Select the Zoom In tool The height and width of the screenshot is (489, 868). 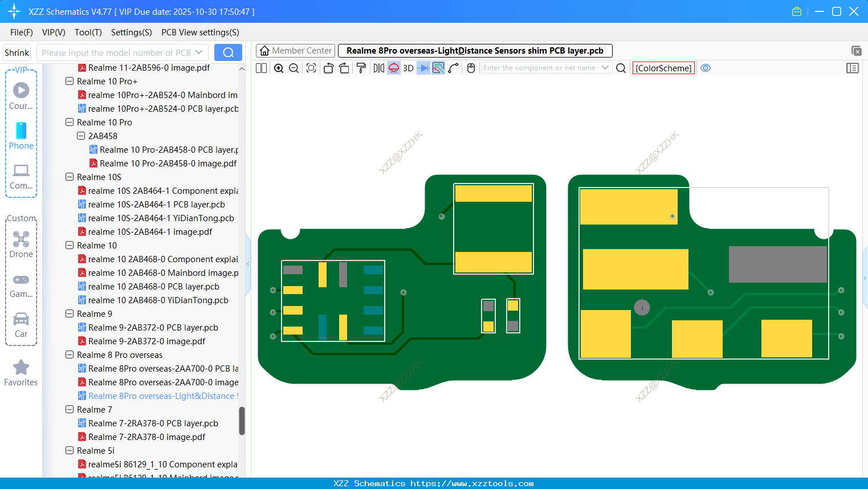pyautogui.click(x=279, y=68)
